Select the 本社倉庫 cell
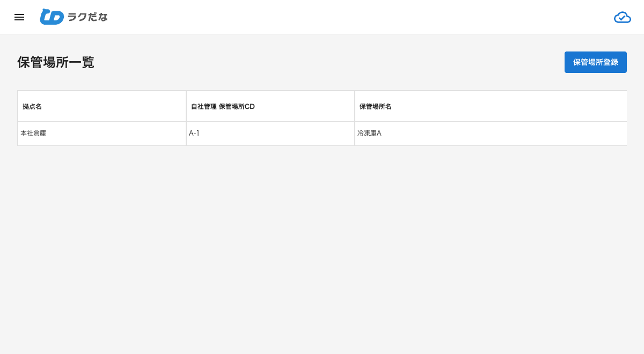 (102, 134)
